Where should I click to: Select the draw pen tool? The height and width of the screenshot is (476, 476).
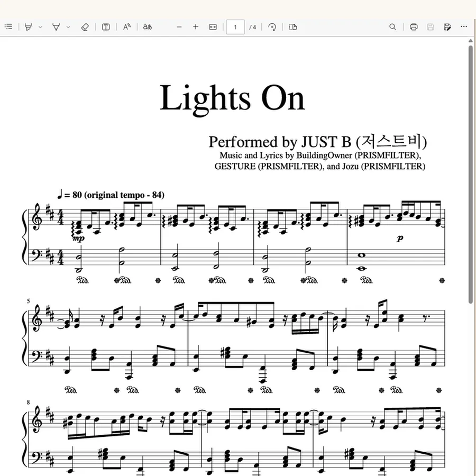[56, 27]
